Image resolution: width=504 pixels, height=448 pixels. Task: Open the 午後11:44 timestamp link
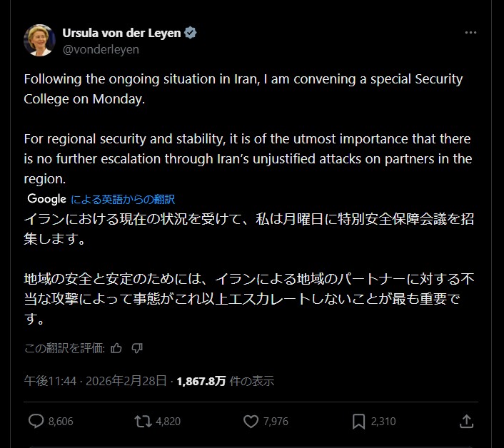click(x=49, y=381)
